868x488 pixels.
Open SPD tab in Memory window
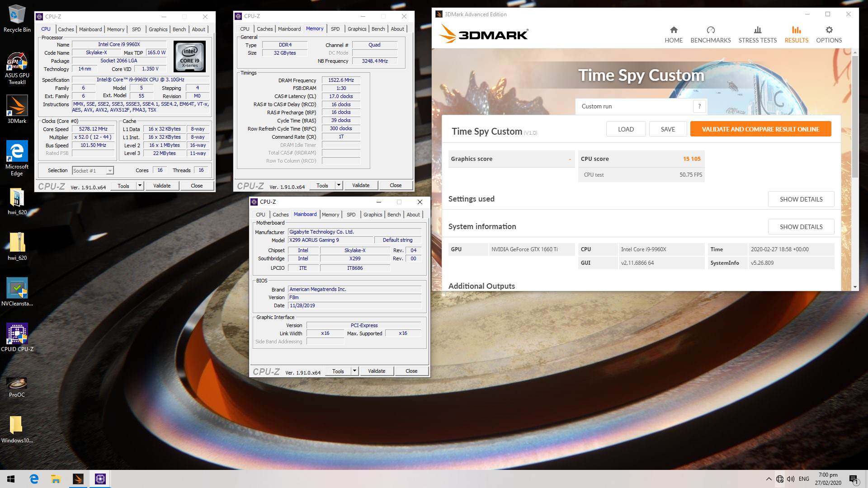coord(335,29)
